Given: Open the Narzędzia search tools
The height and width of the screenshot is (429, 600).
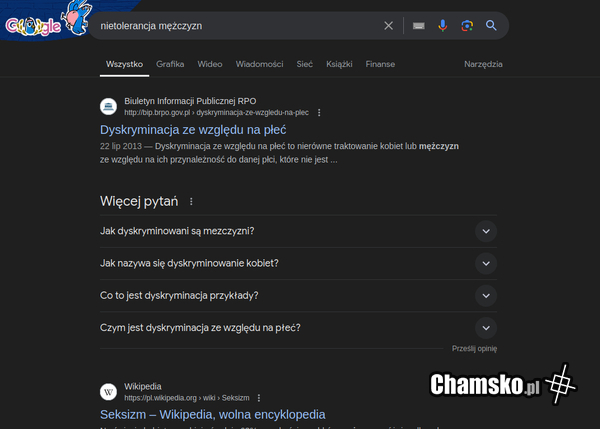Looking at the screenshot, I should tap(483, 64).
